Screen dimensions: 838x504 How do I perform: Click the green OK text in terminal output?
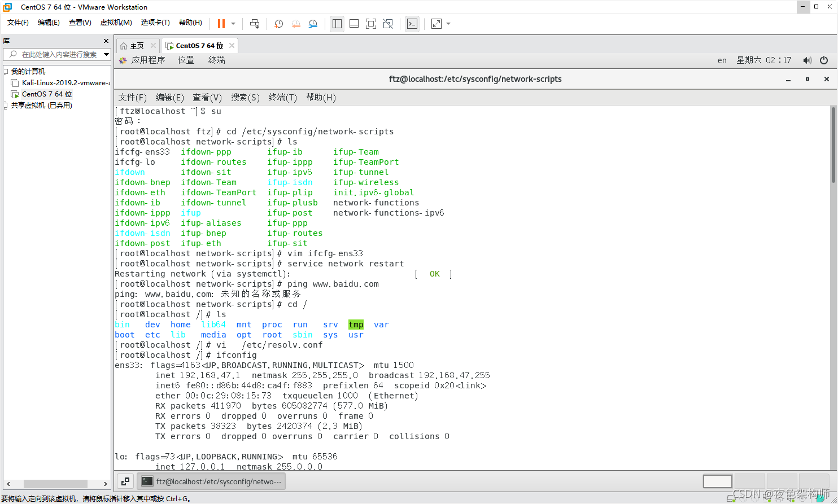pos(434,274)
